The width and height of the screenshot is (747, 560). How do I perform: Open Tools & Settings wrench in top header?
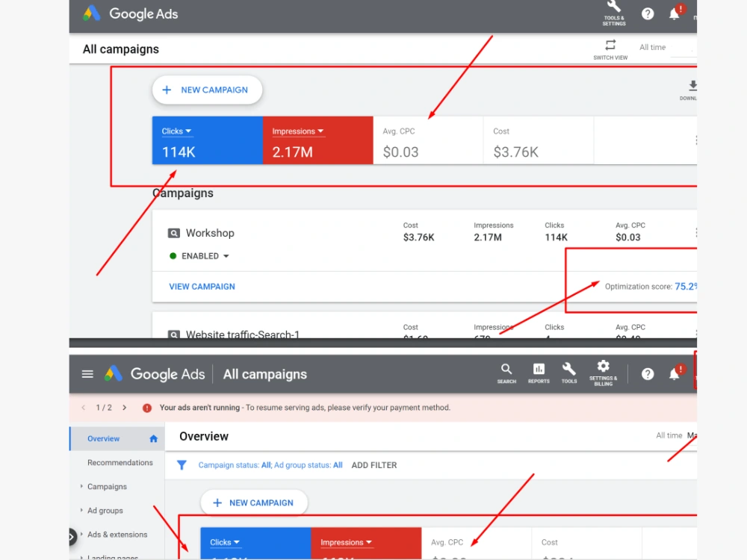[x=613, y=13]
